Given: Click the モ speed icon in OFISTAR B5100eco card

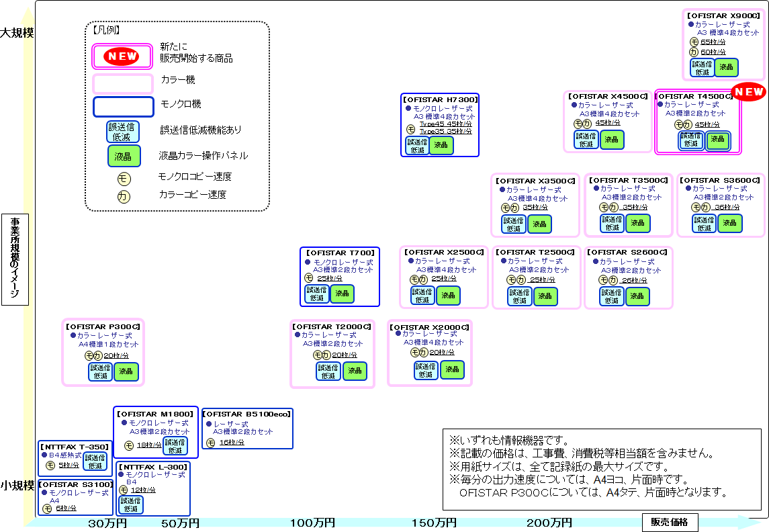Looking at the screenshot, I should click(x=211, y=443).
